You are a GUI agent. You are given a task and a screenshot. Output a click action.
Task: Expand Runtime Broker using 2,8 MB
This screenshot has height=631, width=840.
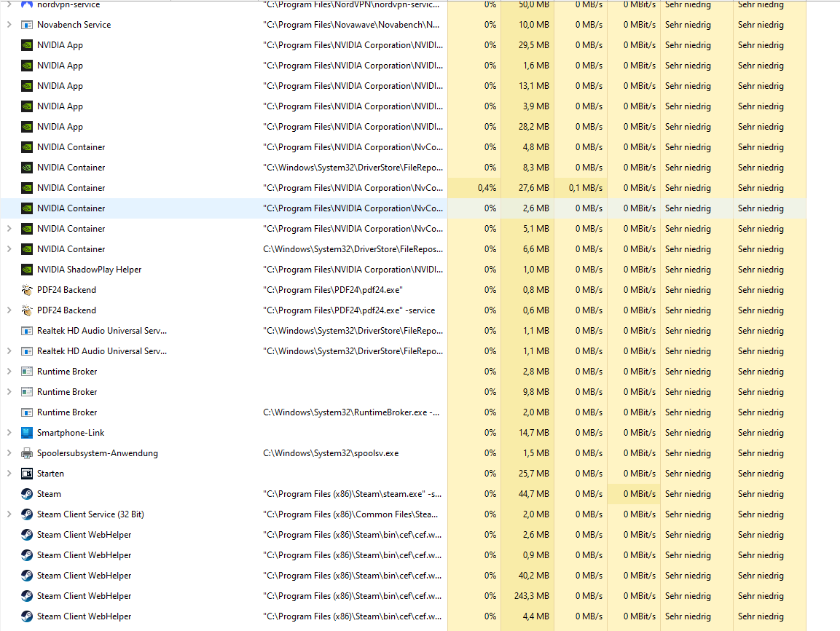coord(9,371)
